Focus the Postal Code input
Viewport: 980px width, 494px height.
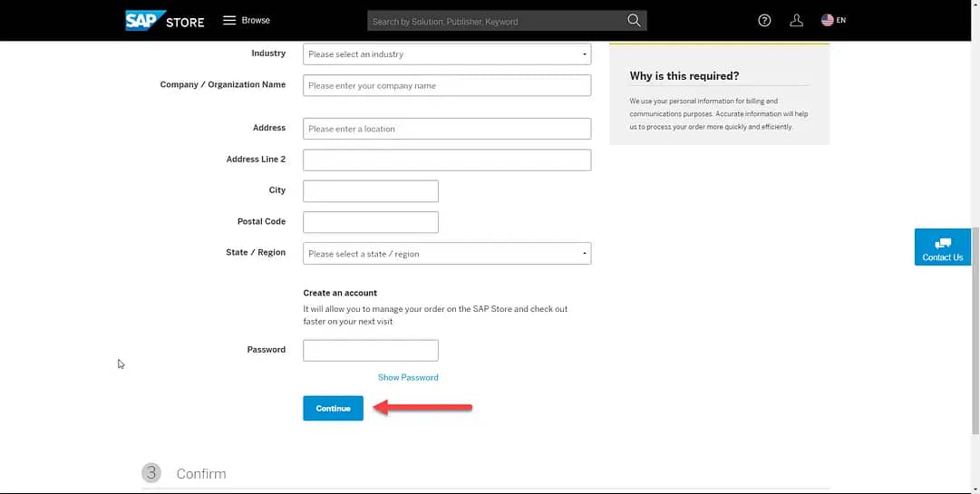tap(371, 222)
